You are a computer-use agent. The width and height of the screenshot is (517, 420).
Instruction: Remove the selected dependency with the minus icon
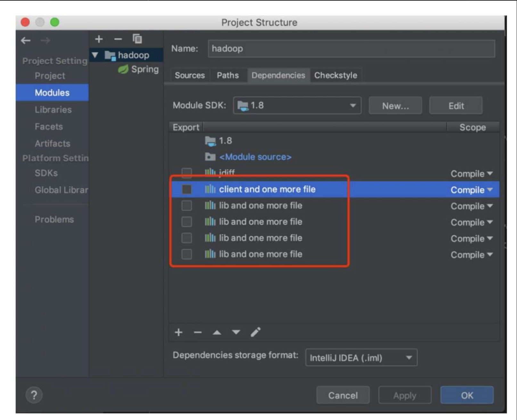pyautogui.click(x=198, y=333)
